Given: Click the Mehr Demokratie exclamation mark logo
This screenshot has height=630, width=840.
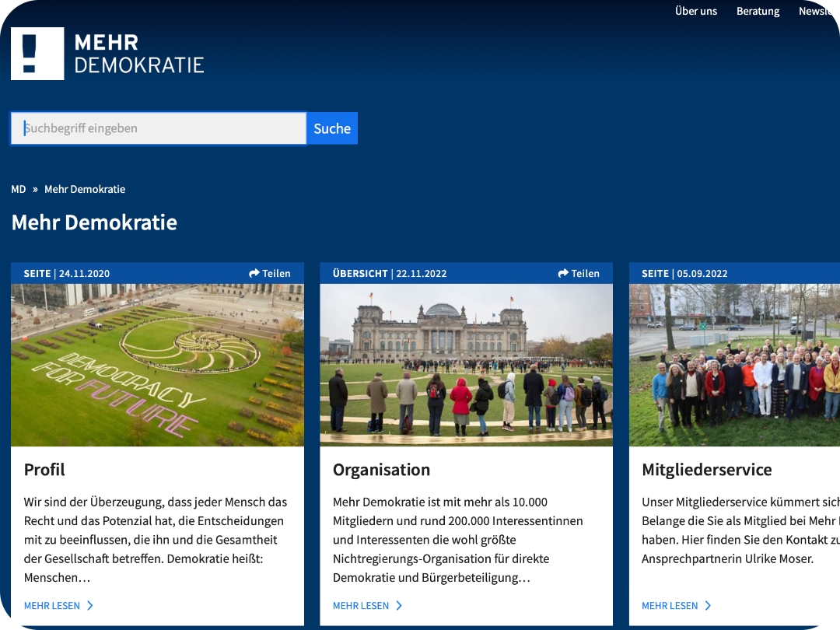Looking at the screenshot, I should (37, 54).
